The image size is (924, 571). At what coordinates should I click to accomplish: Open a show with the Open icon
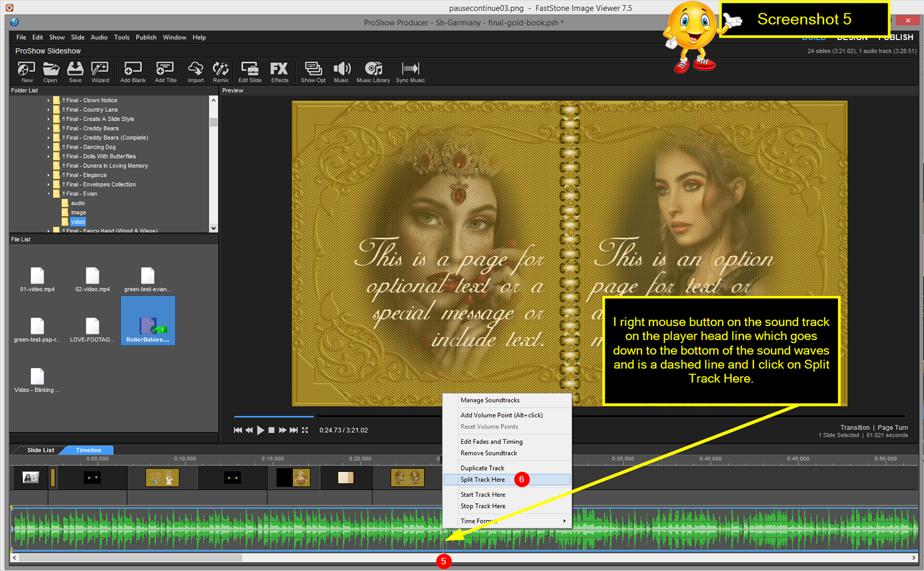pyautogui.click(x=50, y=72)
